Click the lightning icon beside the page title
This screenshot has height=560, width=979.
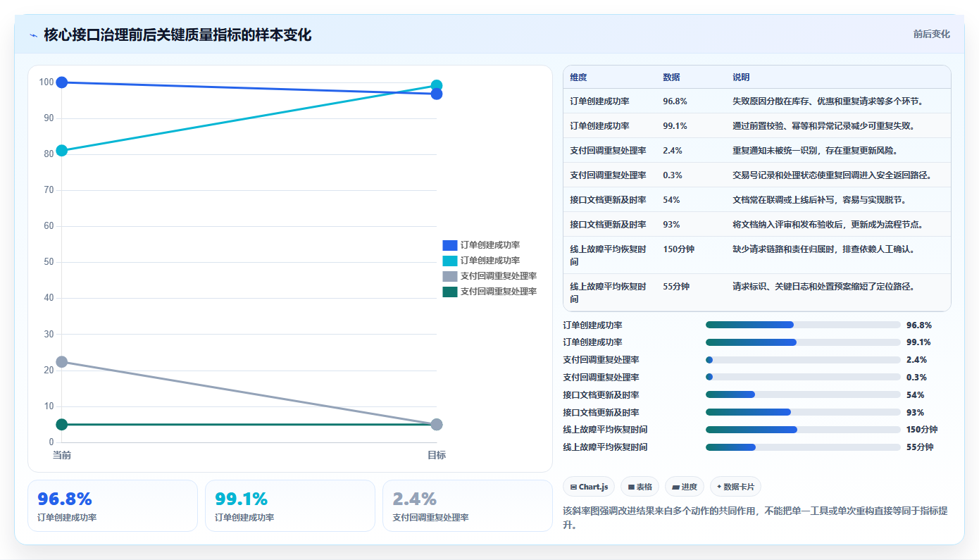pos(33,35)
